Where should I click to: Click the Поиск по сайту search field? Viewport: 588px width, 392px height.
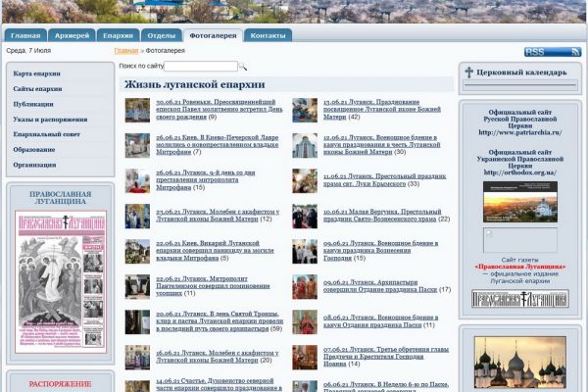tap(201, 67)
